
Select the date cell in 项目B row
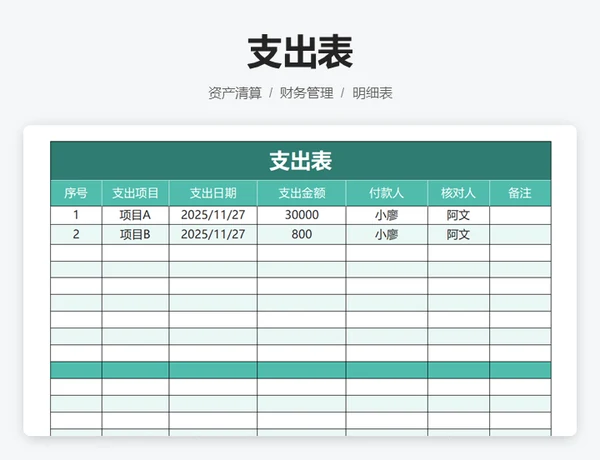[213, 234]
